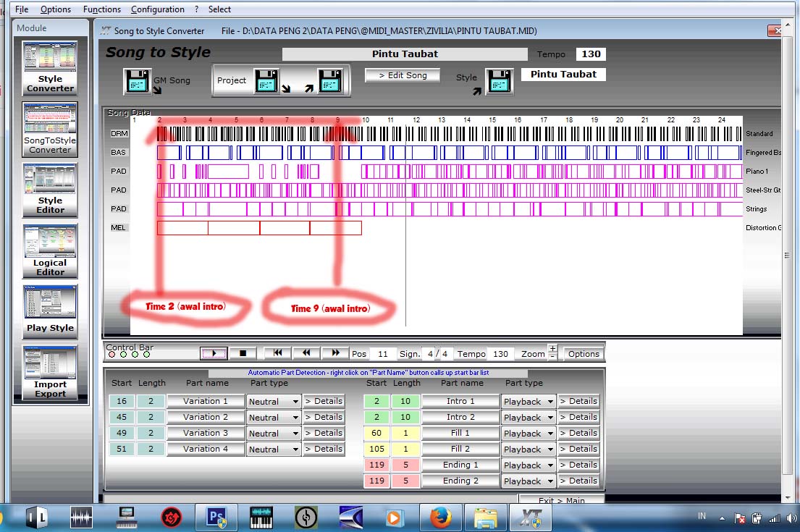
Task: Open the Playback dropdown for Ending 1
Action: [x=528, y=465]
